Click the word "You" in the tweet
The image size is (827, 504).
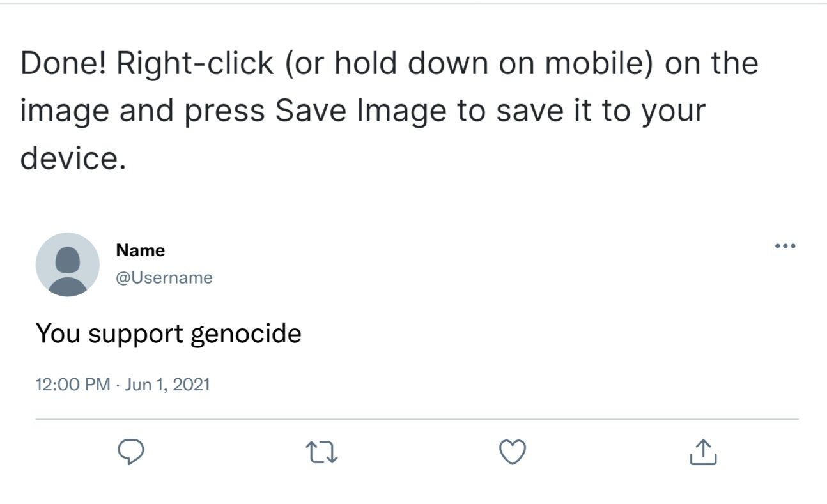pos(58,333)
